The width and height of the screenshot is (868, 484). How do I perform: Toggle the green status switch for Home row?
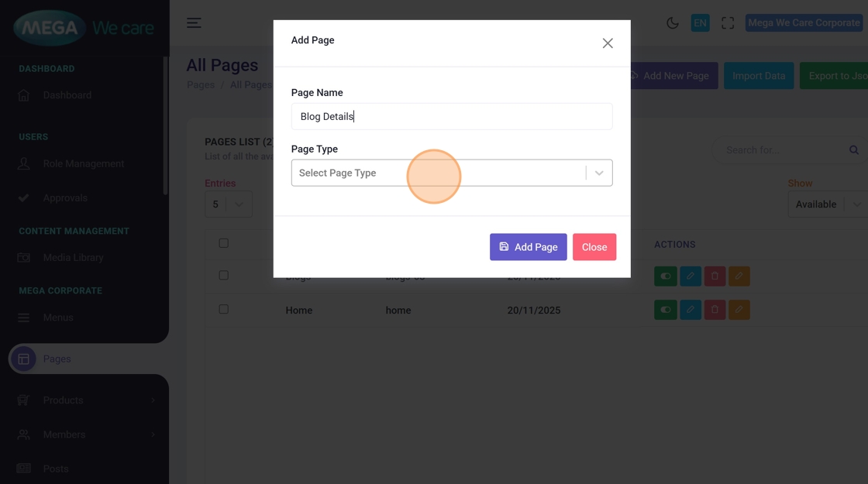pyautogui.click(x=665, y=310)
